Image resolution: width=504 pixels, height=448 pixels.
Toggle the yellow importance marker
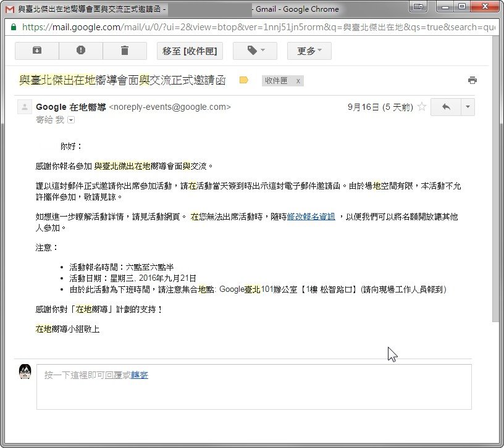[x=243, y=80]
